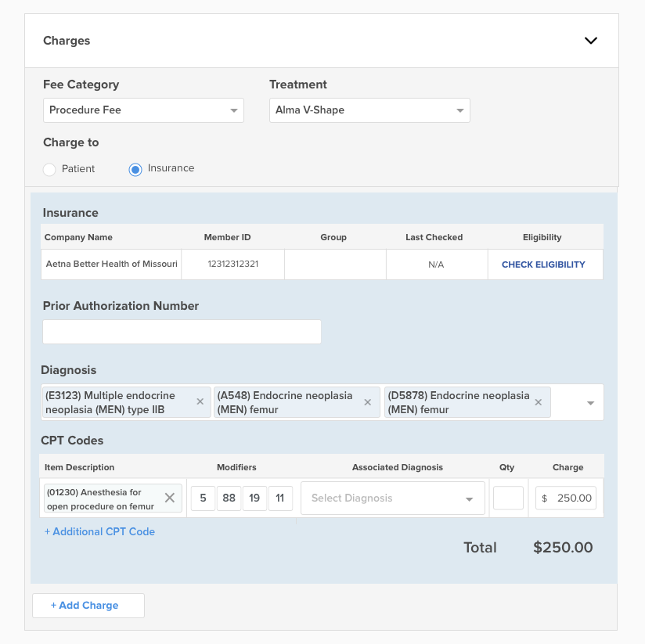Click the empty Qty field
Screen dimensions: 645x644
508,498
